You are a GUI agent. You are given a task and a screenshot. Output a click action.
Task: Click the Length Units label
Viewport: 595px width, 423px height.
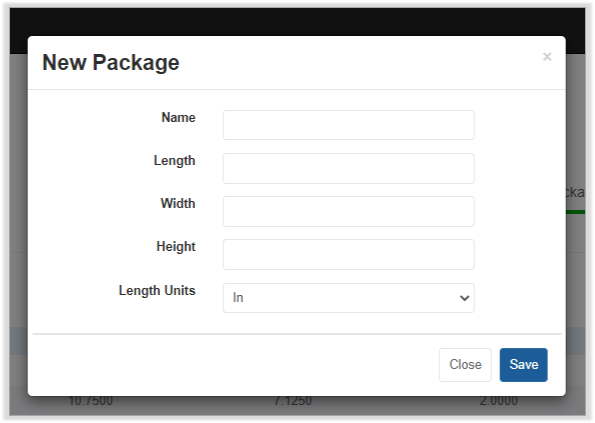point(157,291)
